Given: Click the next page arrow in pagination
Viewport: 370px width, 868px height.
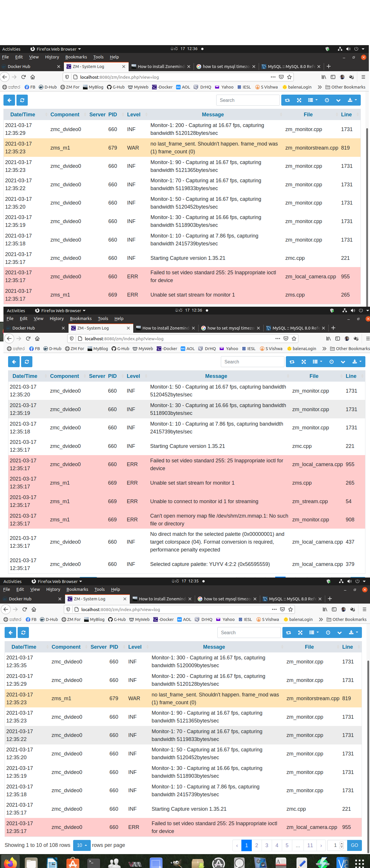Looking at the screenshot, I should (x=321, y=845).
